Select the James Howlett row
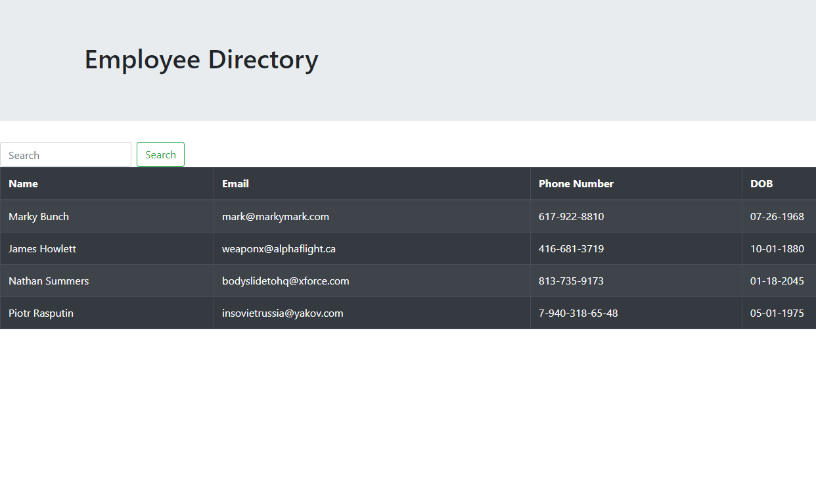 coord(42,248)
